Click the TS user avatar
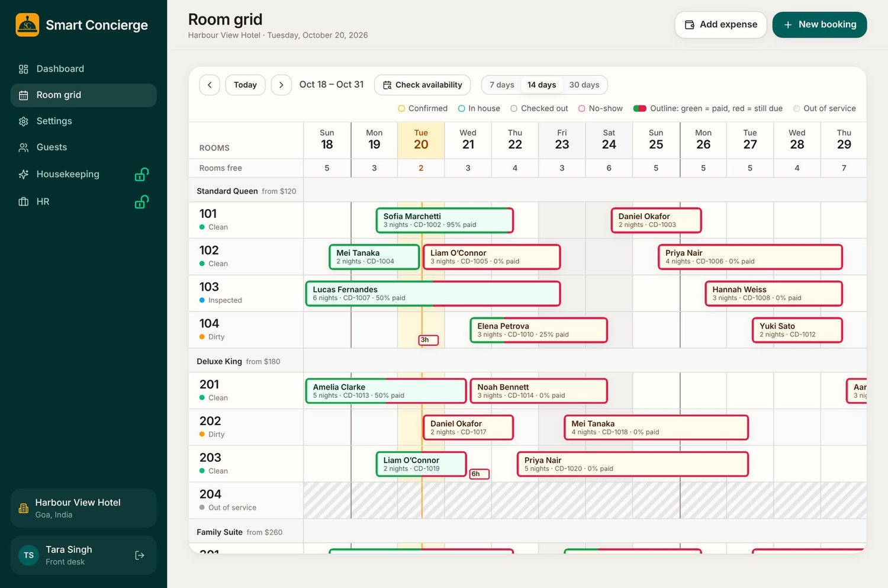This screenshot has height=588, width=888. (28, 555)
